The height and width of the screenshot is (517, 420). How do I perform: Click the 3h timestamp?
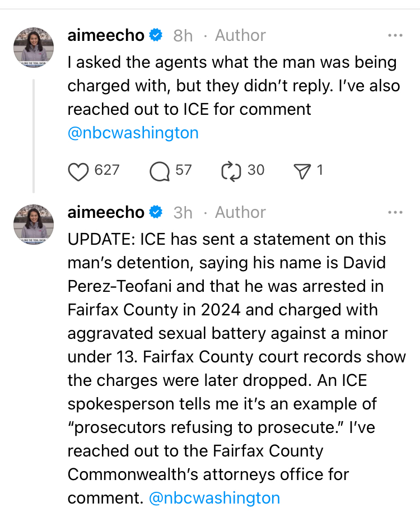click(x=183, y=212)
